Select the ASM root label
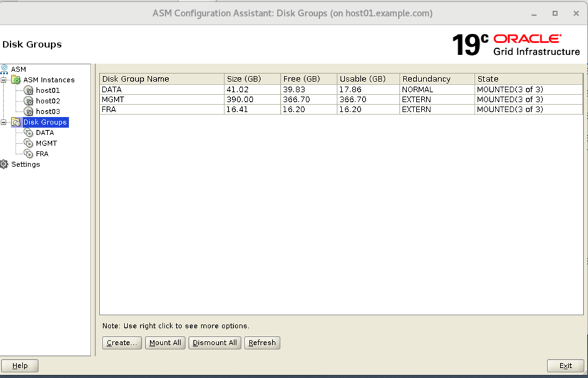This screenshot has height=378, width=588. pos(18,69)
